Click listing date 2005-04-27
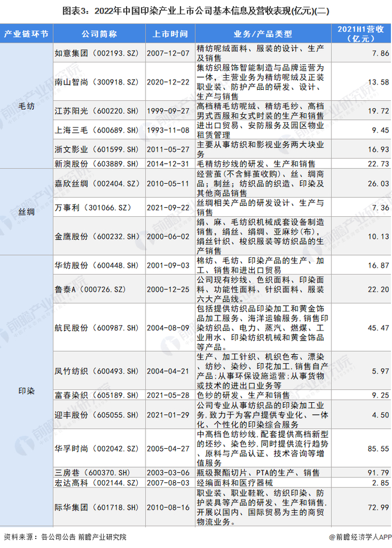 [168, 448]
